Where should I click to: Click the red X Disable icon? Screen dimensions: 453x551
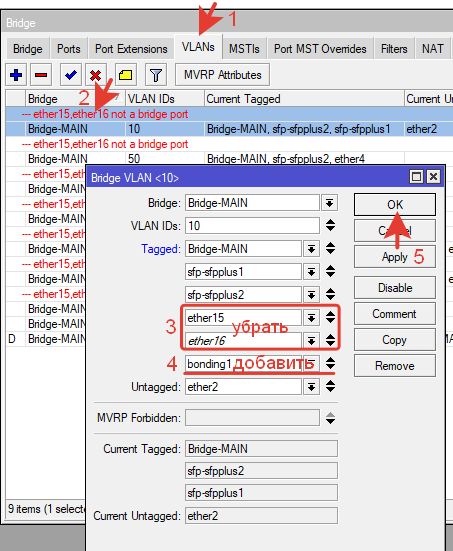pos(96,75)
